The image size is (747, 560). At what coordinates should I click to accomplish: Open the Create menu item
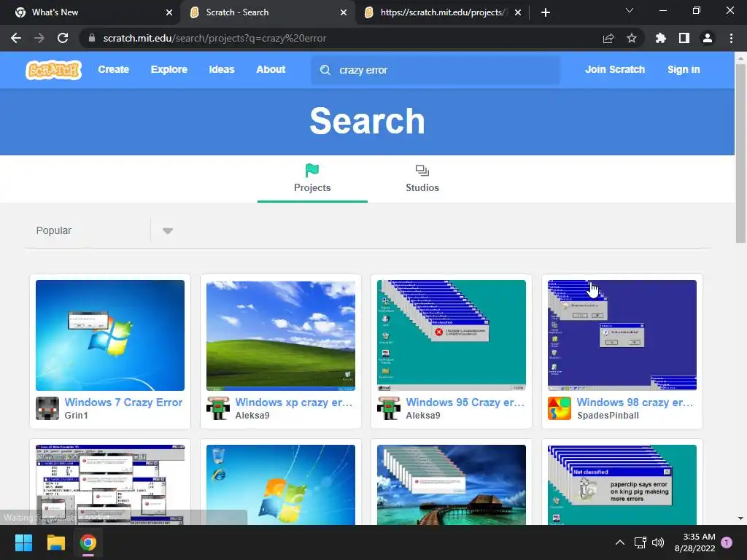pyautogui.click(x=113, y=69)
